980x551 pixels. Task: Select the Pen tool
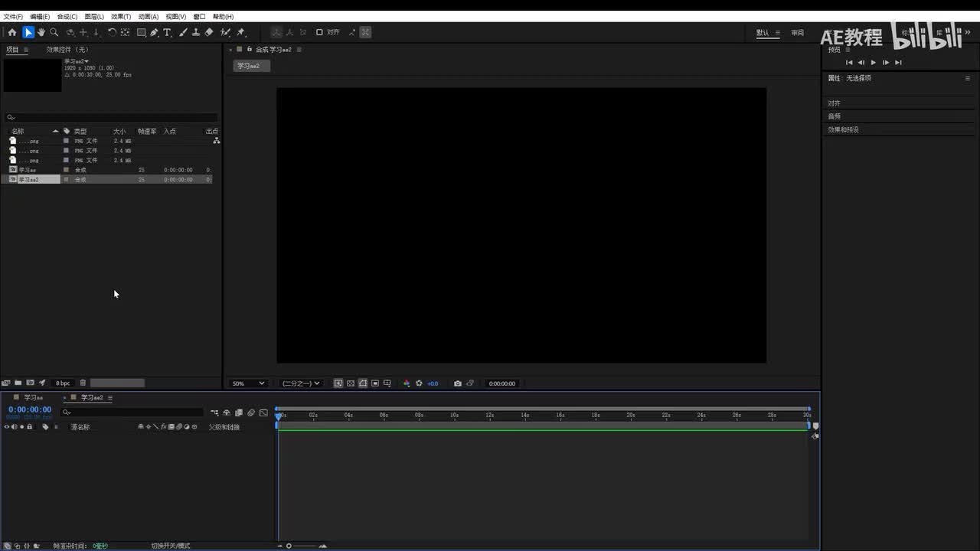click(x=155, y=32)
